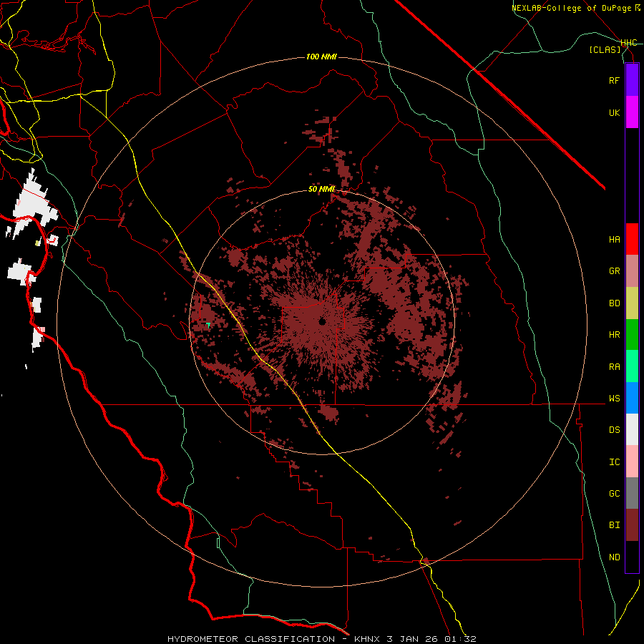The image size is (644, 644).
Task: Click the DS legend label
Action: (614, 429)
